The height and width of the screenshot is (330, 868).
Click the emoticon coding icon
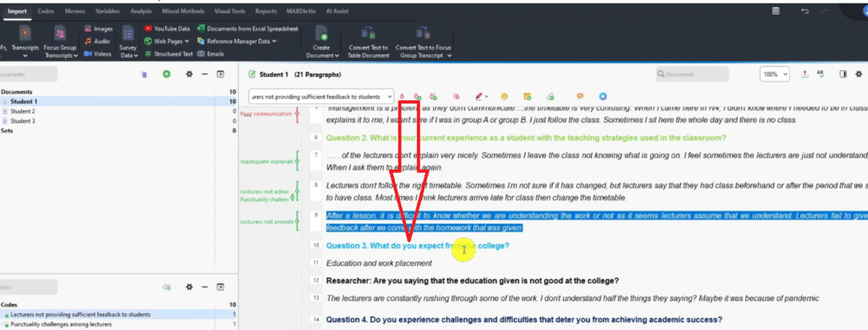[505, 97]
